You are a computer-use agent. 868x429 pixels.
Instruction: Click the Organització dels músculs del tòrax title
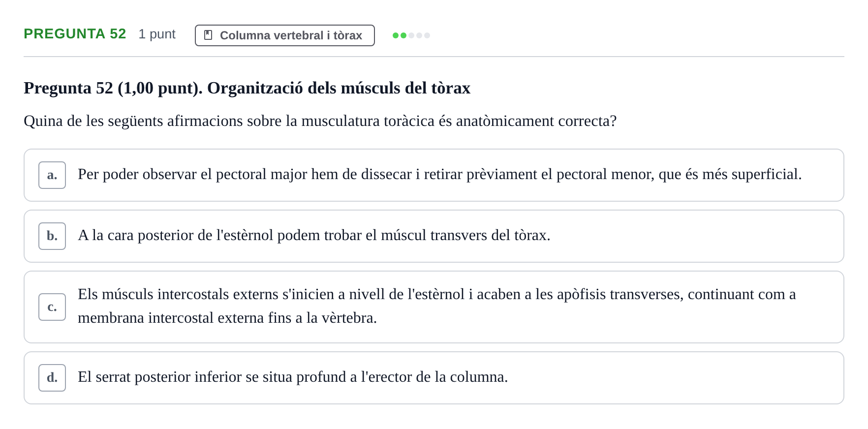click(247, 88)
